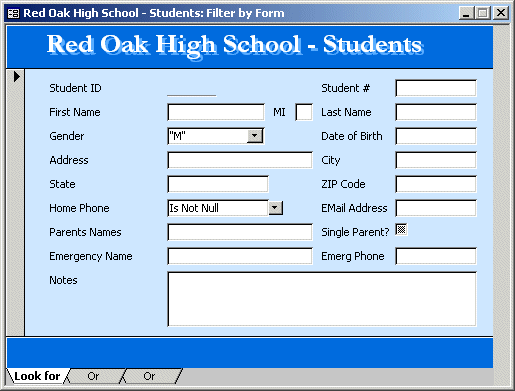Select the Student # field
The image size is (515, 391).
pyautogui.click(x=436, y=88)
